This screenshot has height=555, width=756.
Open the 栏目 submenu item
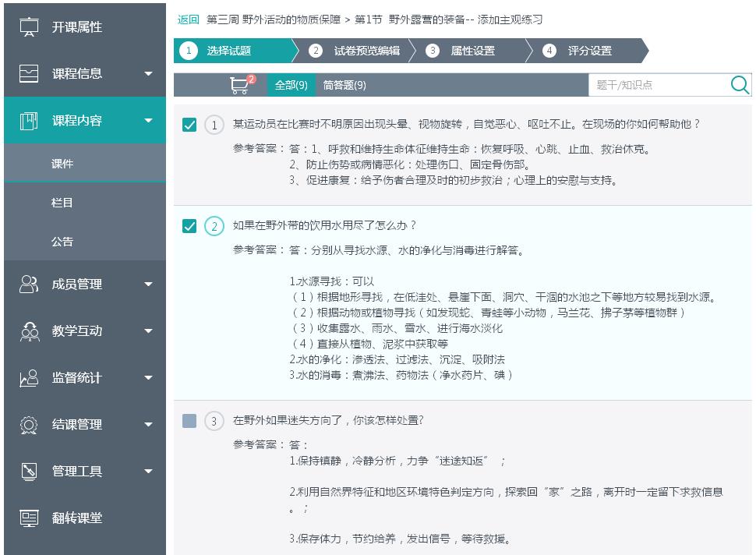click(62, 203)
